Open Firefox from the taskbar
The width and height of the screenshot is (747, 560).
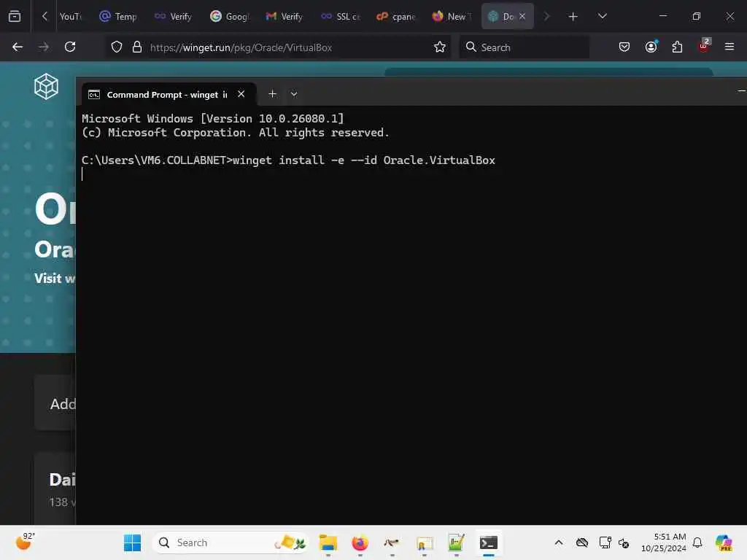[360, 542]
